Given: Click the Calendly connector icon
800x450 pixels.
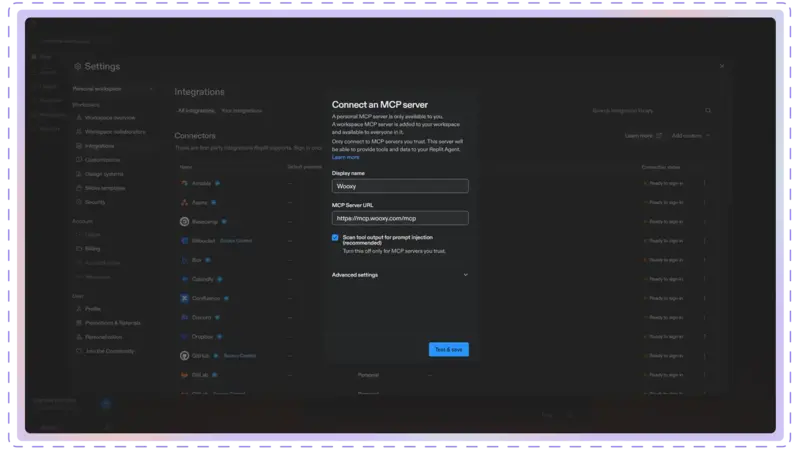Looking at the screenshot, I should [x=184, y=279].
